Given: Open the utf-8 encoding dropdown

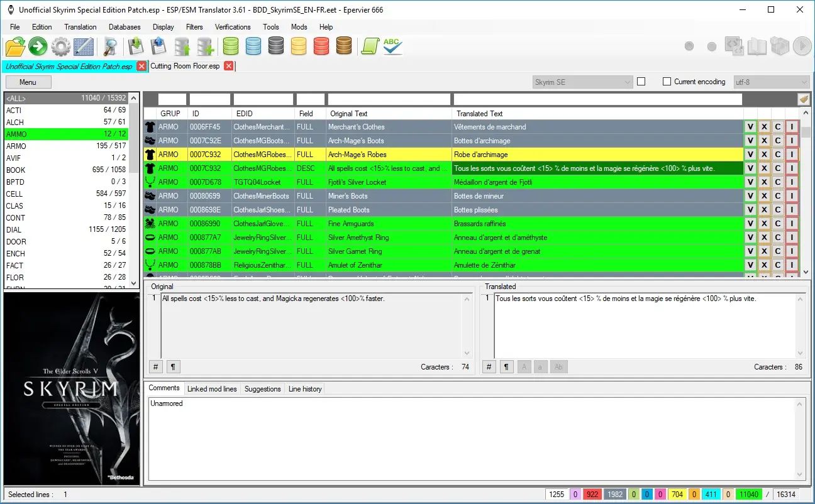Looking at the screenshot, I should click(771, 82).
